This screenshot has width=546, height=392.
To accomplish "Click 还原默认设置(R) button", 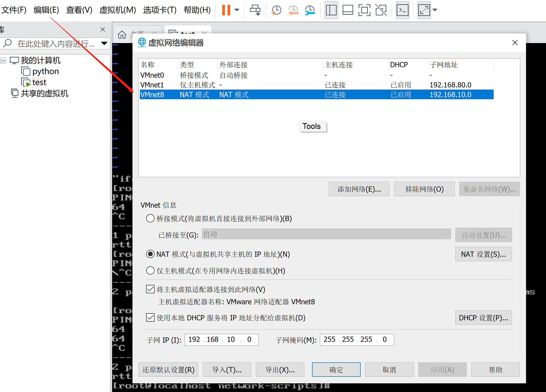I will coord(168,370).
